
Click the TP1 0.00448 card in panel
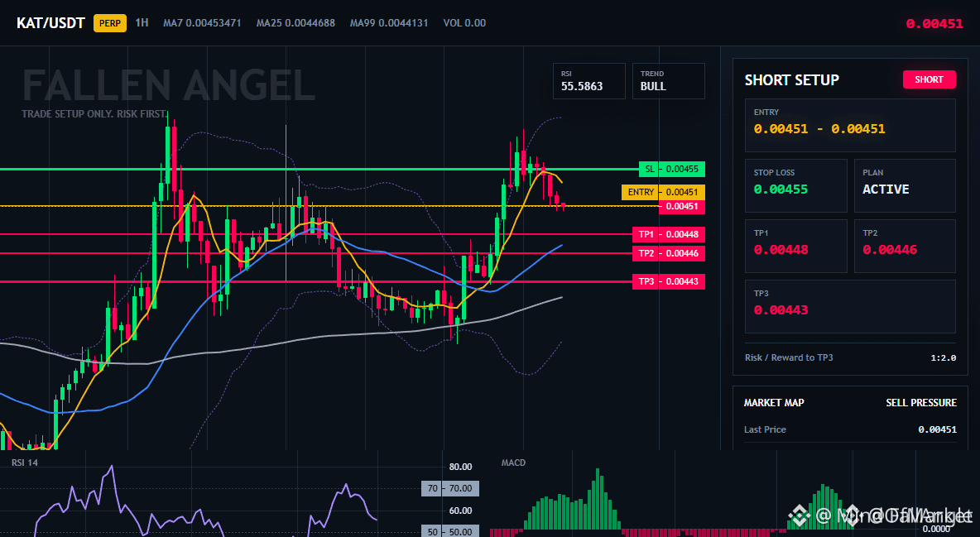795,246
